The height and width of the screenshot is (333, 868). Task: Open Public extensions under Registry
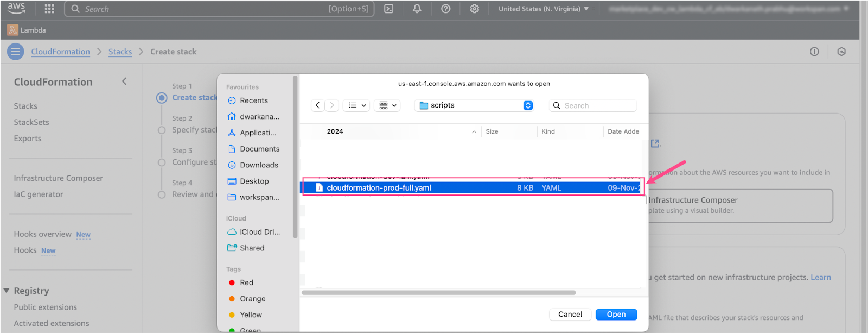click(x=45, y=307)
